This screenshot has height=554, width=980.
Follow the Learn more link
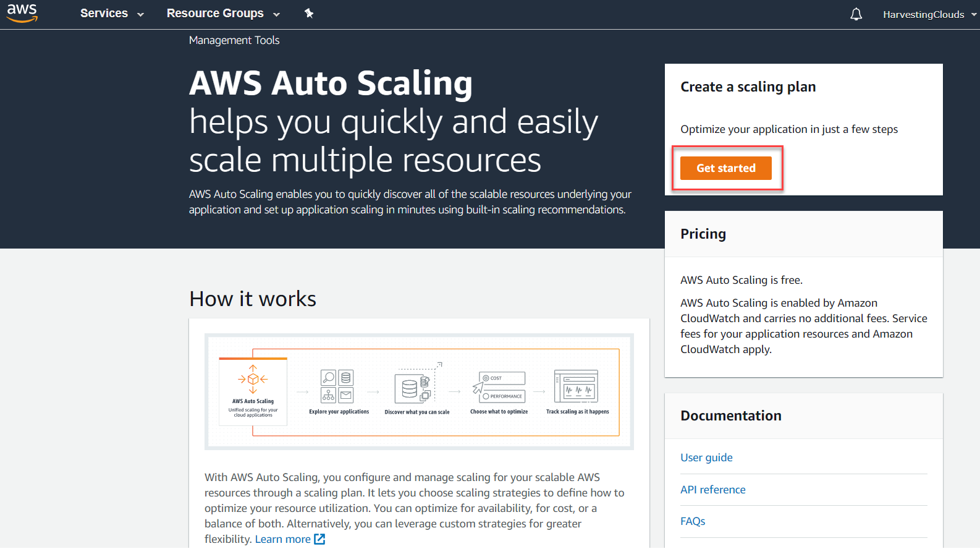283,539
